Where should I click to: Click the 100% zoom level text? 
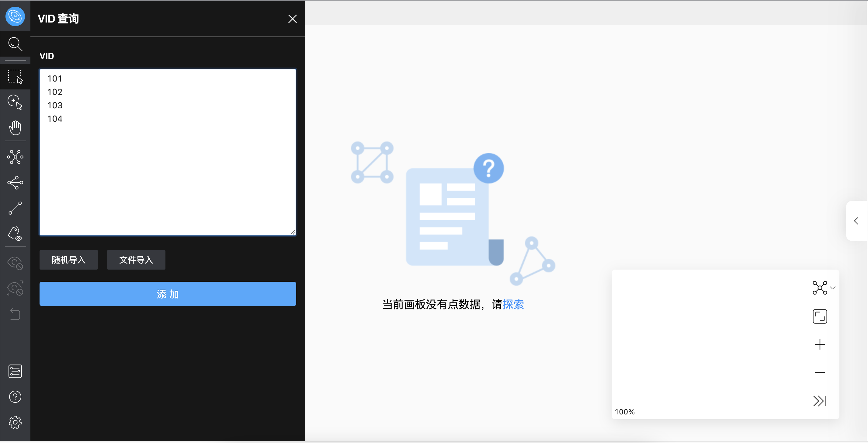624,412
